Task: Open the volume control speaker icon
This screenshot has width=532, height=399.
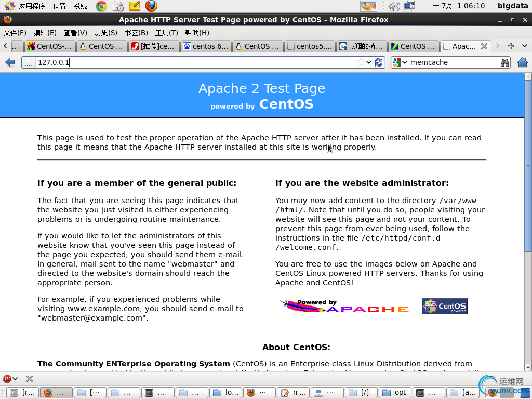Action: pos(394,6)
